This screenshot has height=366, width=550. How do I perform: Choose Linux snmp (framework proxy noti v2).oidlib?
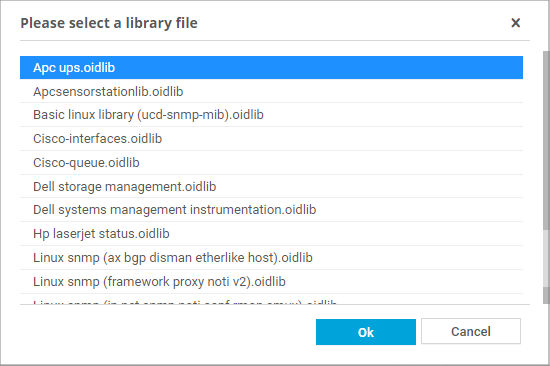point(271,281)
